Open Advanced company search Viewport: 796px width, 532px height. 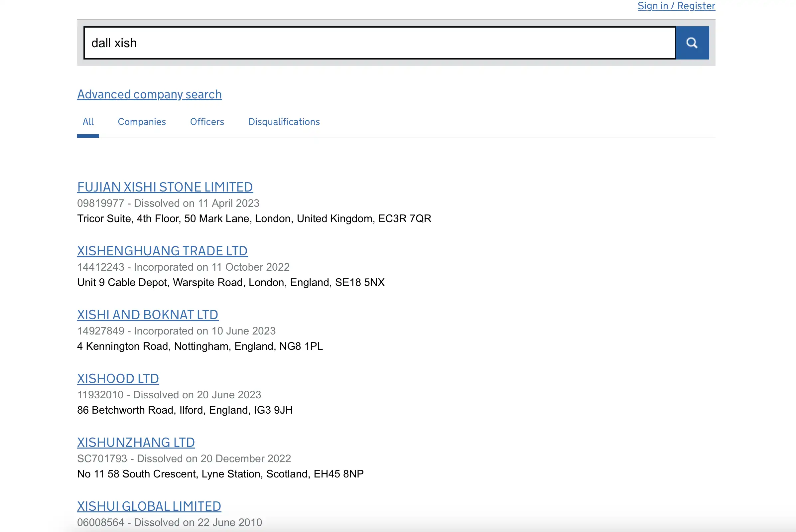[149, 94]
